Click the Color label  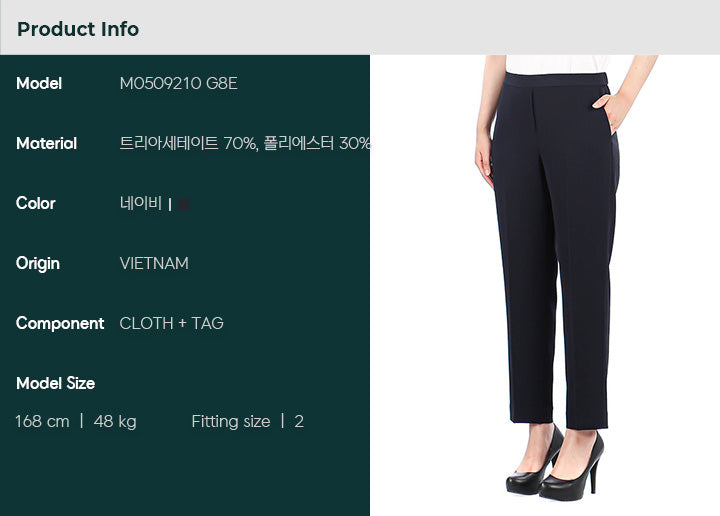point(36,203)
